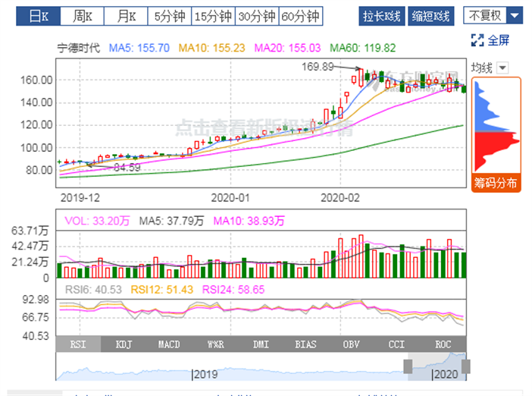Click the MA5: 155.70 legend text
The height and width of the screenshot is (396, 532).
tap(139, 48)
